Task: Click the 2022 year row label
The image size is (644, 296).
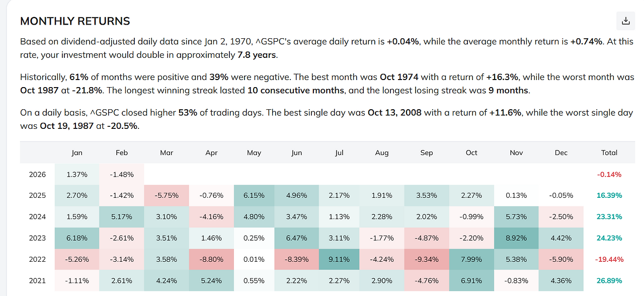Action: 37,259
